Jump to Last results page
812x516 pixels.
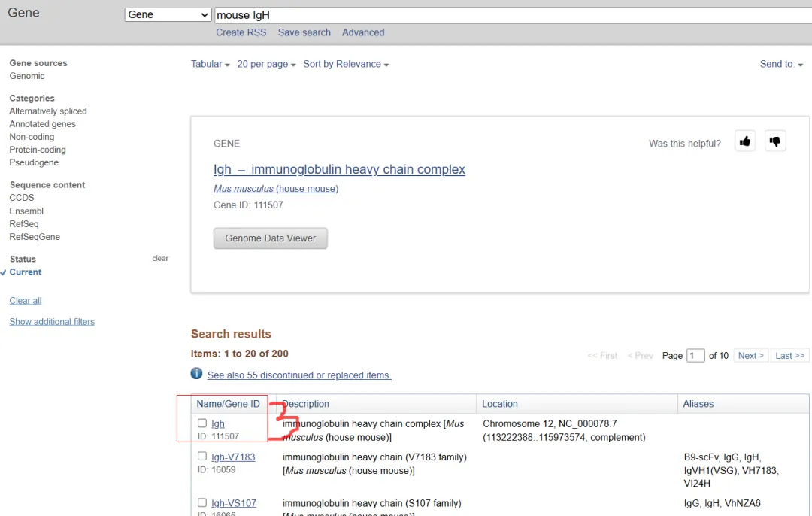pyautogui.click(x=789, y=355)
